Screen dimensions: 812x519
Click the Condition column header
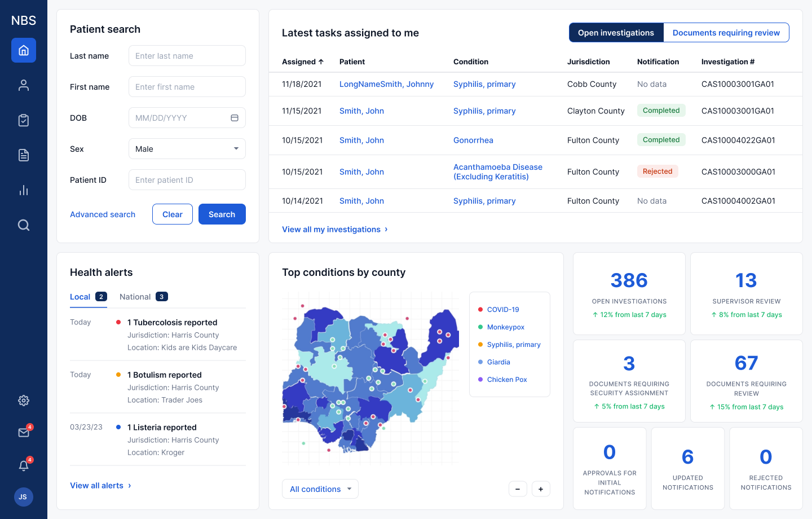pos(471,61)
